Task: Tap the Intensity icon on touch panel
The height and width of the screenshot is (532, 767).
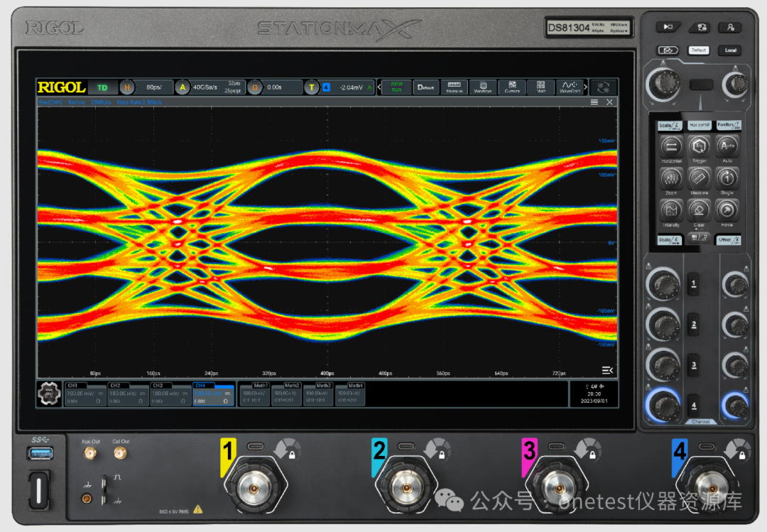Action: pos(671,211)
